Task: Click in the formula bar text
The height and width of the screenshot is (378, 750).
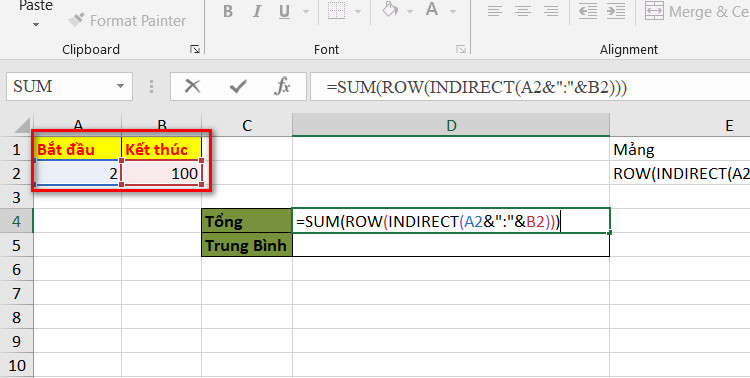Action: coord(477,87)
